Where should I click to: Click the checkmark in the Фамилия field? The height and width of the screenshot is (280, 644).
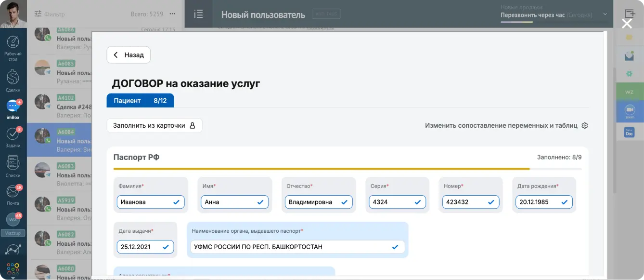click(177, 202)
